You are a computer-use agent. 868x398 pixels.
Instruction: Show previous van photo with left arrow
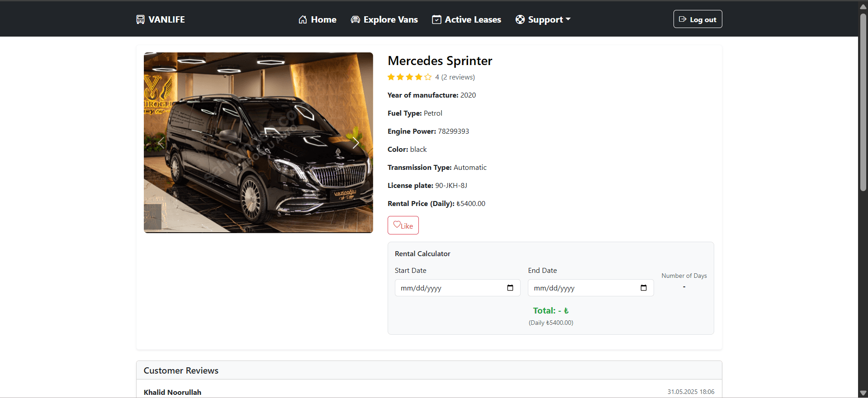click(161, 143)
